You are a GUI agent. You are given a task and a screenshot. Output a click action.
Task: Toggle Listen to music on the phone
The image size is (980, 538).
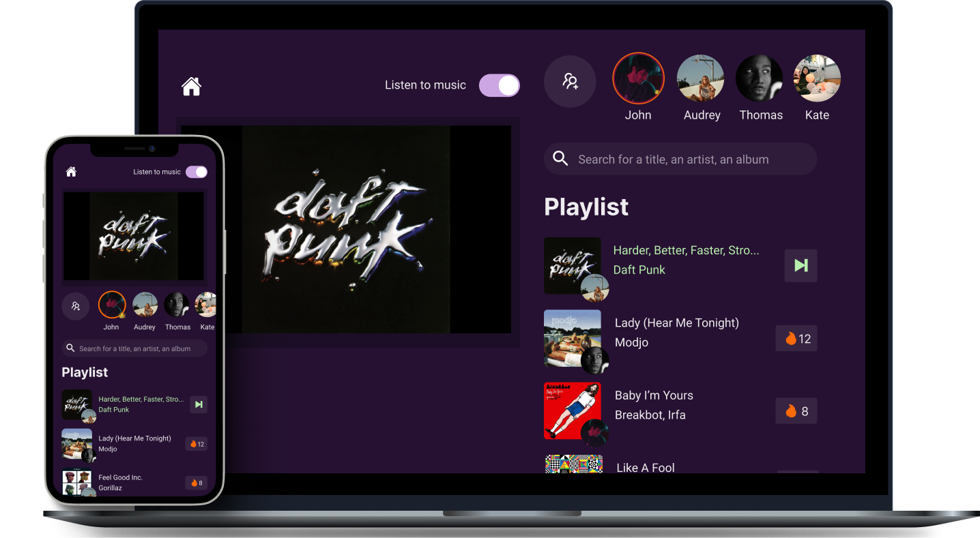[197, 172]
